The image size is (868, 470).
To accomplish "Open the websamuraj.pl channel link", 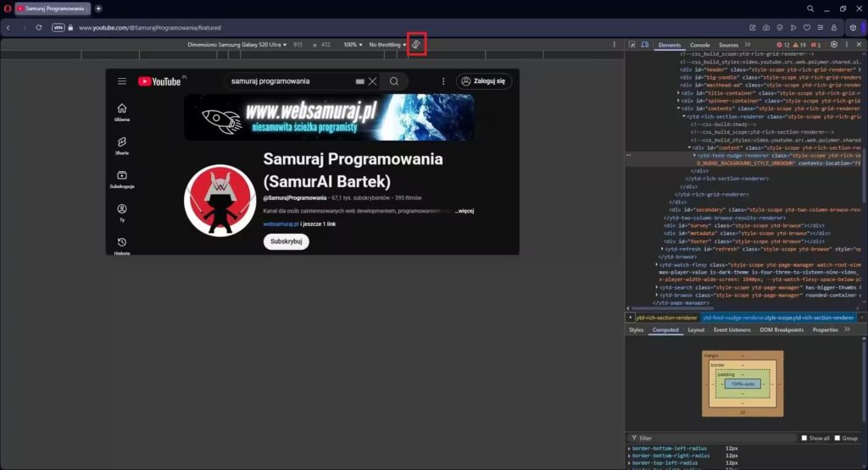I will point(281,224).
